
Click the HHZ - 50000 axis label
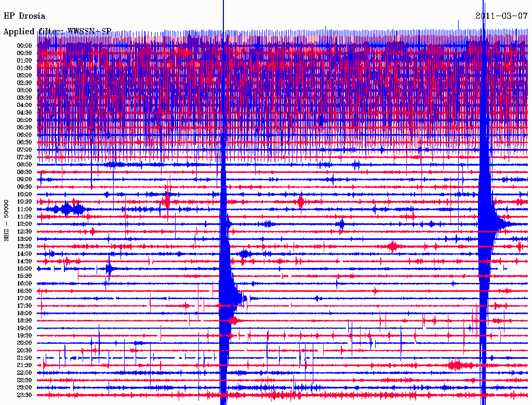pos(6,220)
